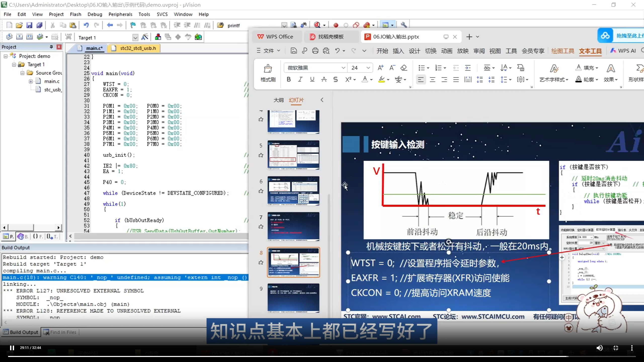
Task: Select slide 8 thumbnail in slide panel
Action: (293, 262)
